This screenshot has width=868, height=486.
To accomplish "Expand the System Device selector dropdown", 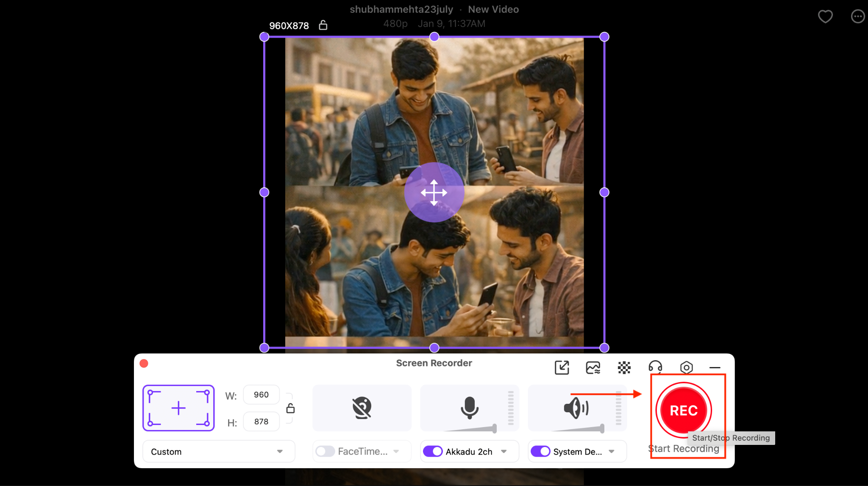I will coord(612,451).
